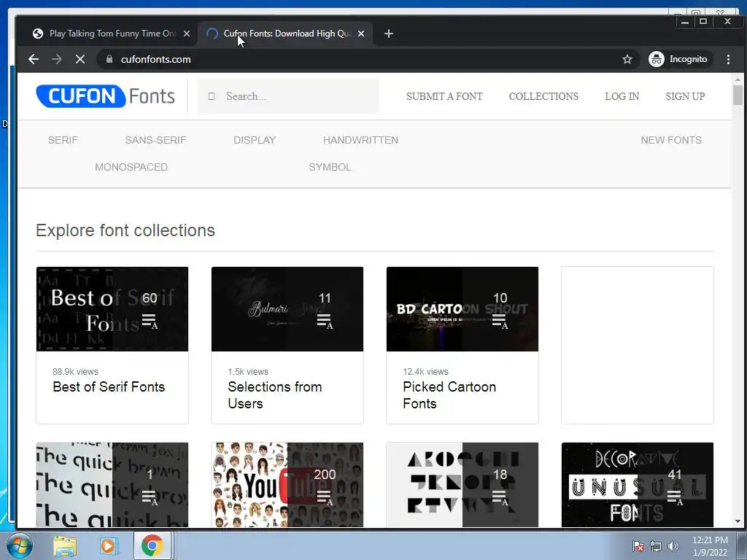The height and width of the screenshot is (560, 747).
Task: Open Best of Serif Fonts thumbnail
Action: pyautogui.click(x=112, y=309)
